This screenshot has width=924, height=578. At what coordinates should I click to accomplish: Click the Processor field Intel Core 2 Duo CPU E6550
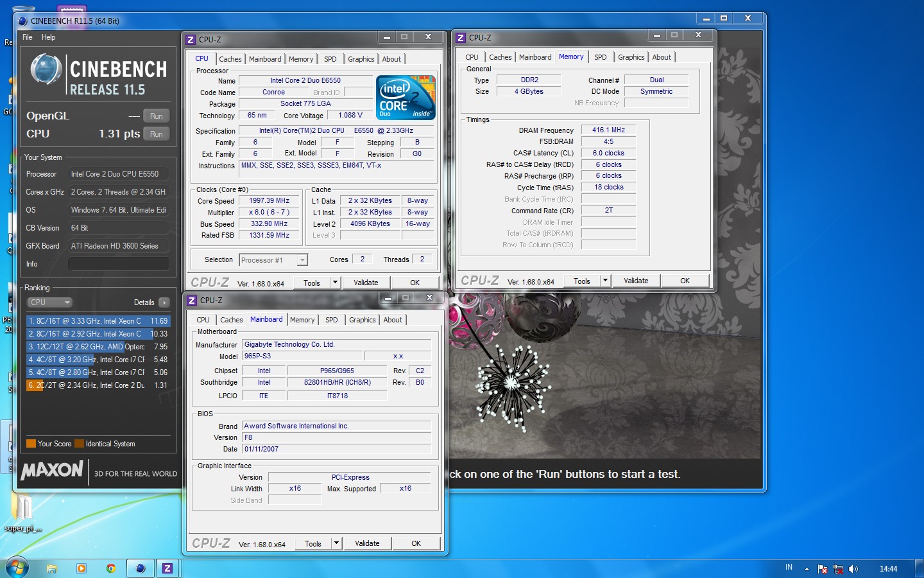coord(119,174)
